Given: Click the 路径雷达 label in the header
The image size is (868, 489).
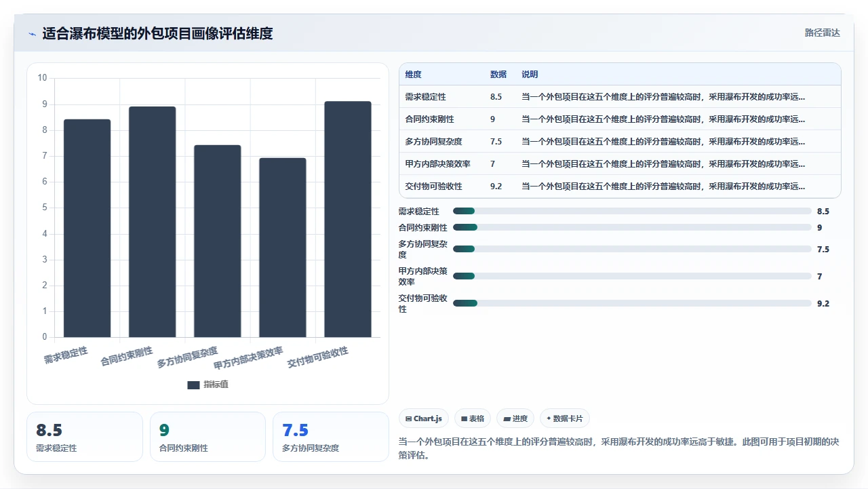Looking at the screenshot, I should [822, 33].
